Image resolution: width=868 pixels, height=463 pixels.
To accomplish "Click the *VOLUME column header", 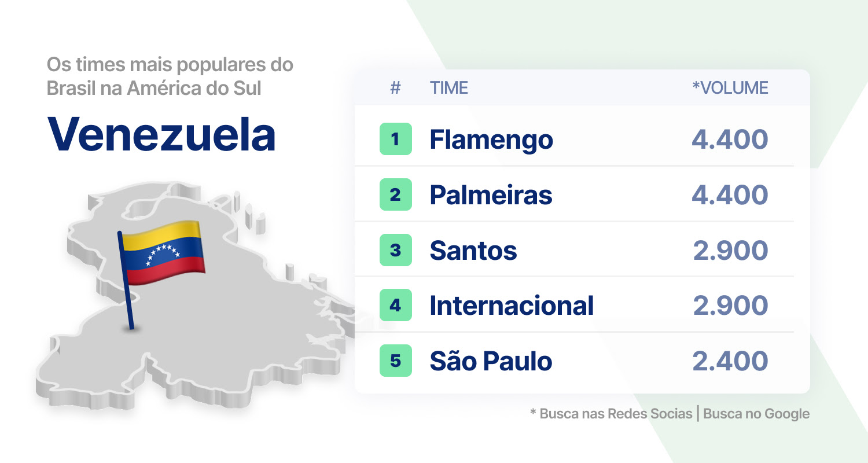I will coord(730,88).
